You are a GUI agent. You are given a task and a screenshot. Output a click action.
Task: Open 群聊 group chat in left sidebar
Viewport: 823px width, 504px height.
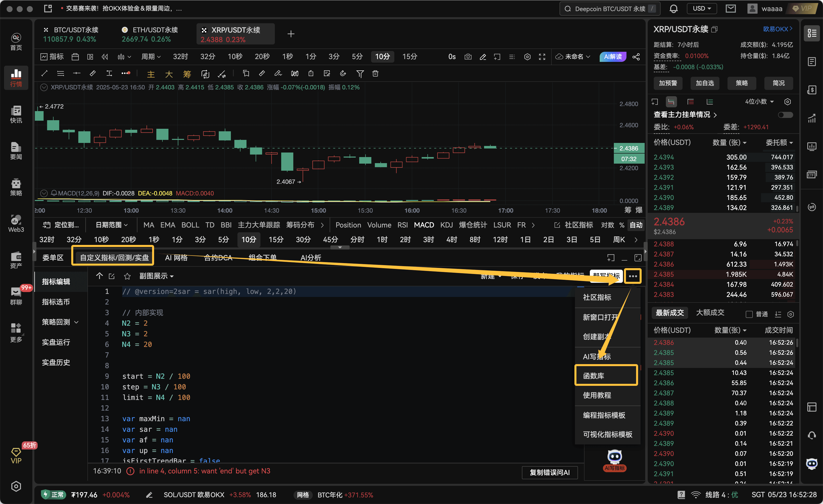pyautogui.click(x=16, y=296)
